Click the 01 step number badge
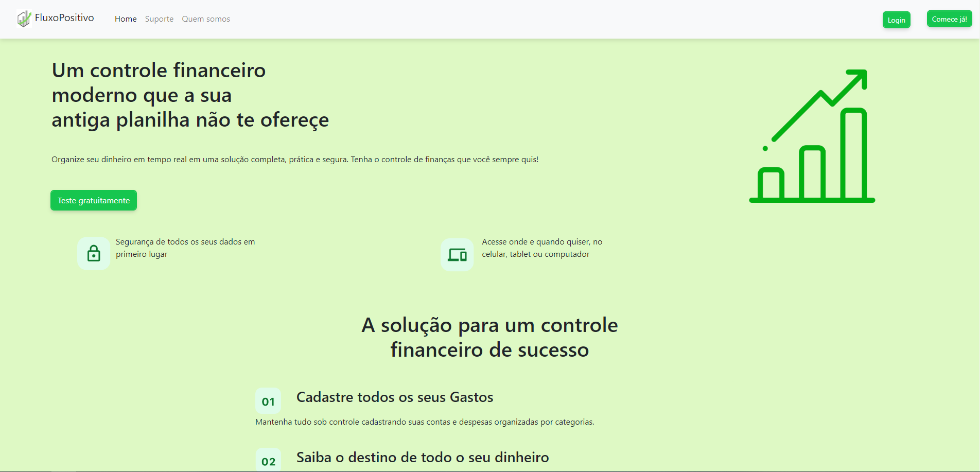 tap(268, 401)
